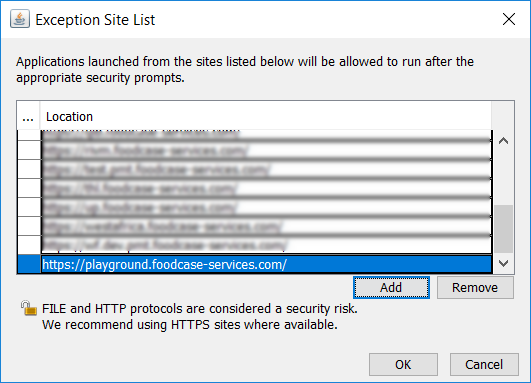Confirm the dialog with OK
The height and width of the screenshot is (383, 531).
[x=403, y=365]
